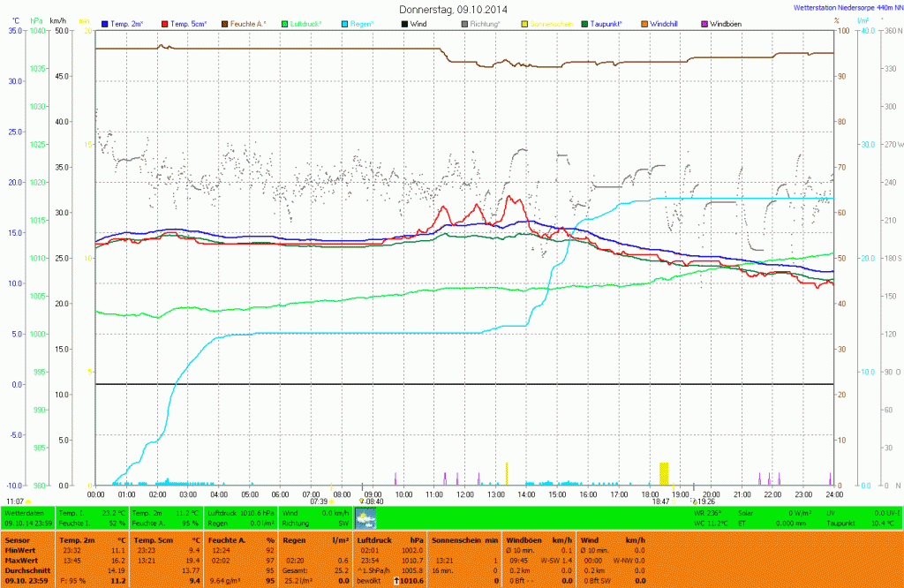
Task: Click the 07:39 sunrise time marker
Action: (x=319, y=501)
